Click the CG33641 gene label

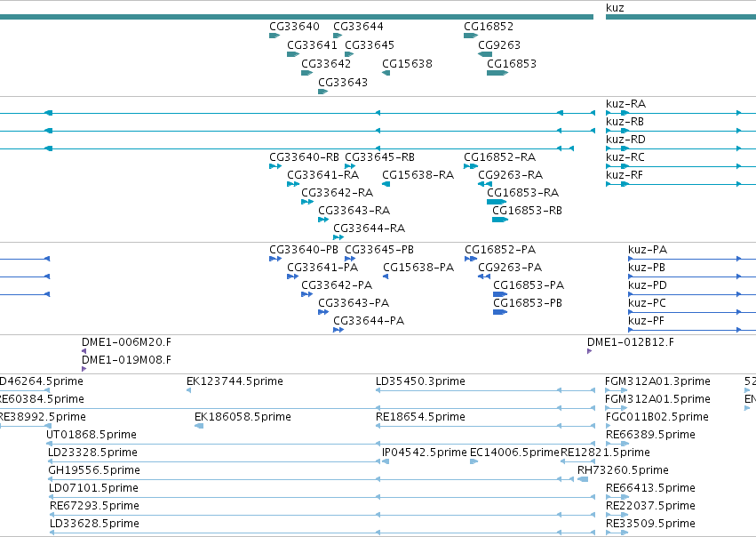pyautogui.click(x=312, y=45)
